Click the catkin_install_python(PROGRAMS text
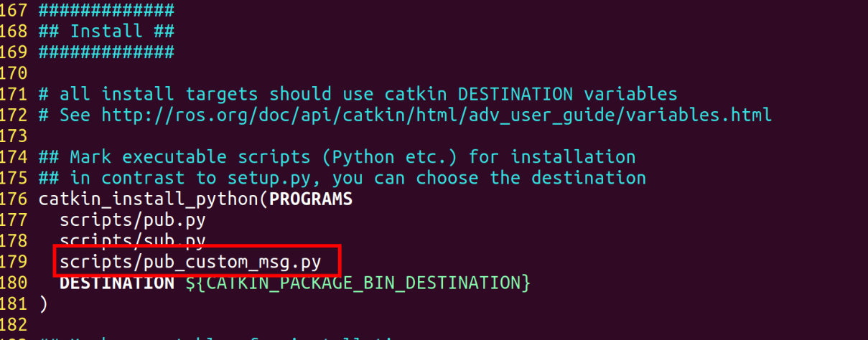Viewport: 868px width, 340px height. 195,199
